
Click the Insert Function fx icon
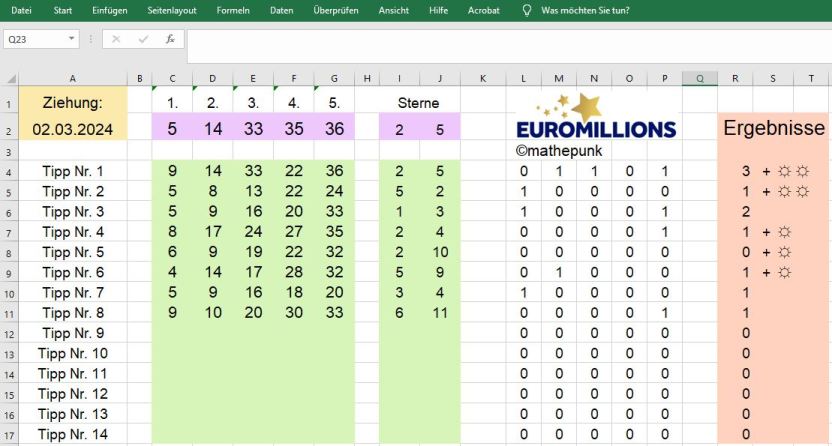(170, 39)
